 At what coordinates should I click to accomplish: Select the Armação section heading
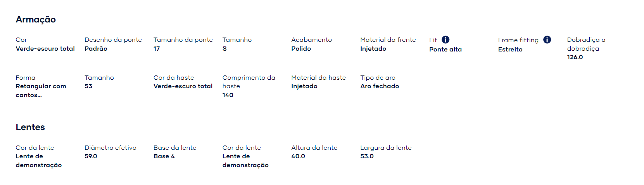point(36,20)
